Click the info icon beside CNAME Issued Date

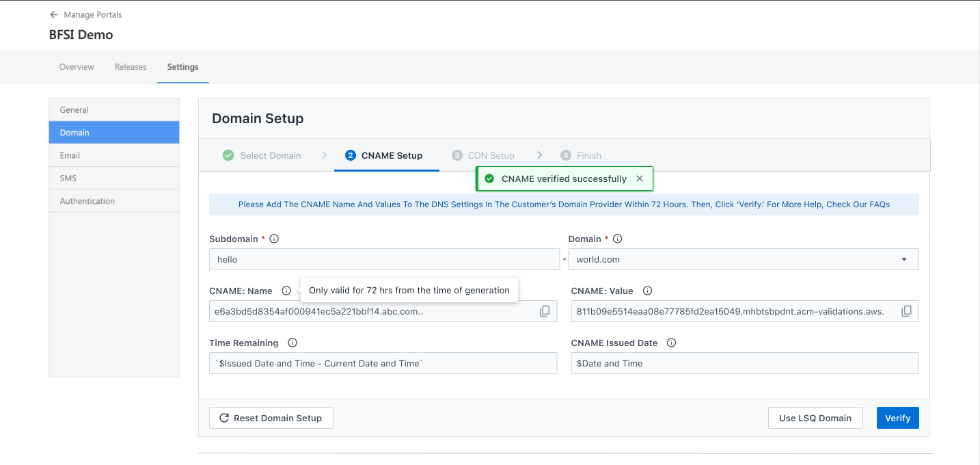tap(671, 343)
